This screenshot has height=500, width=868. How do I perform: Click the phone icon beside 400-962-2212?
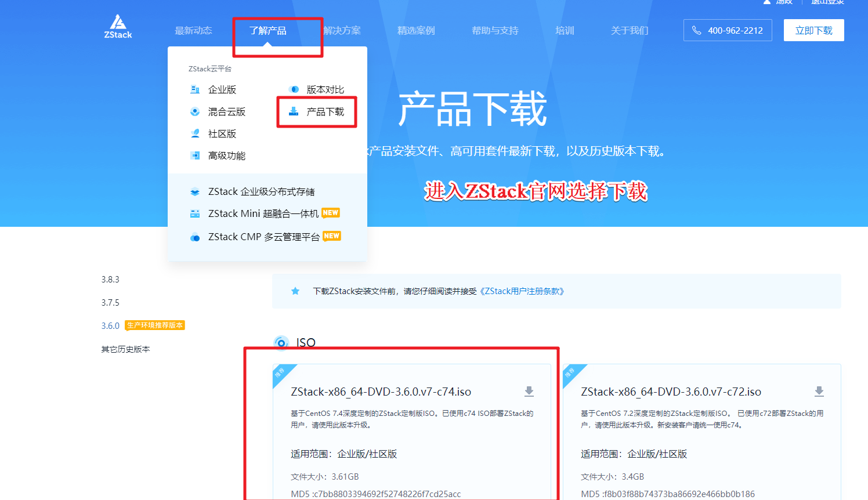(x=698, y=30)
